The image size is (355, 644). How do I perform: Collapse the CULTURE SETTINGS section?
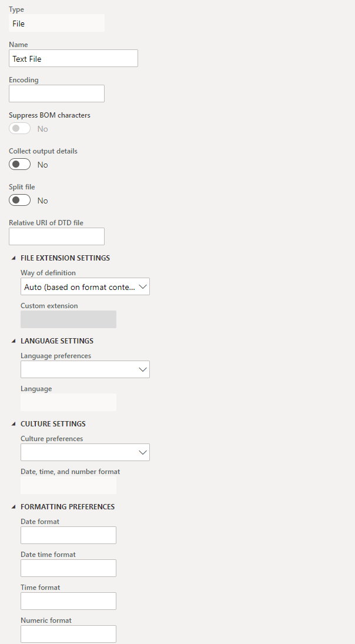pos(13,423)
